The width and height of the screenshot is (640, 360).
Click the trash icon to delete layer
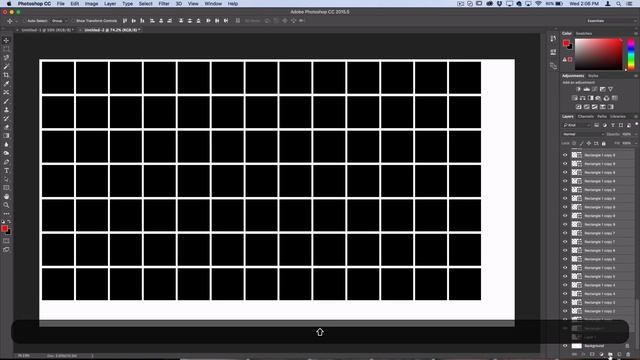pos(628,354)
